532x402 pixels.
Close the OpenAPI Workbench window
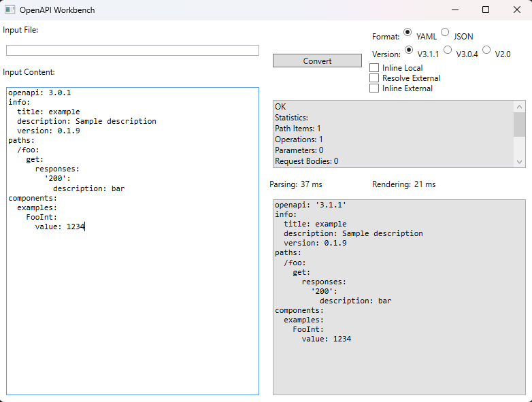pyautogui.click(x=516, y=10)
